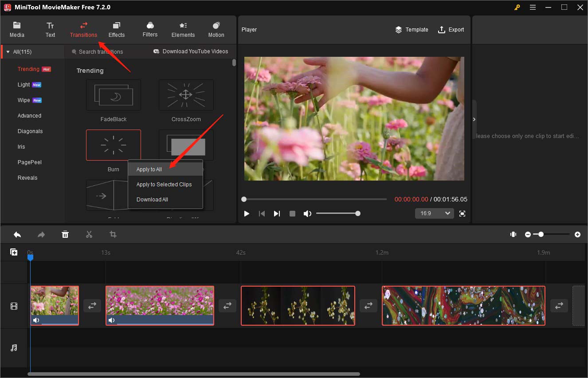
Task: Zoom out the timeline with minus
Action: point(528,234)
